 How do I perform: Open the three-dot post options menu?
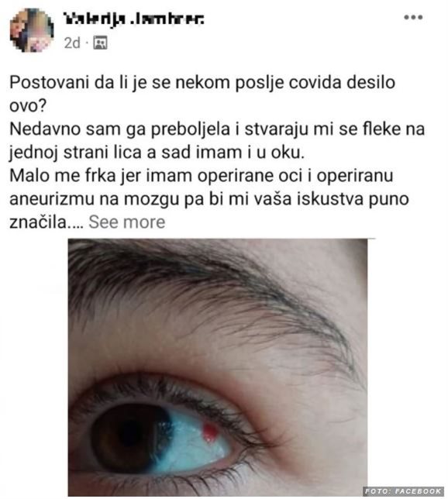point(413,17)
